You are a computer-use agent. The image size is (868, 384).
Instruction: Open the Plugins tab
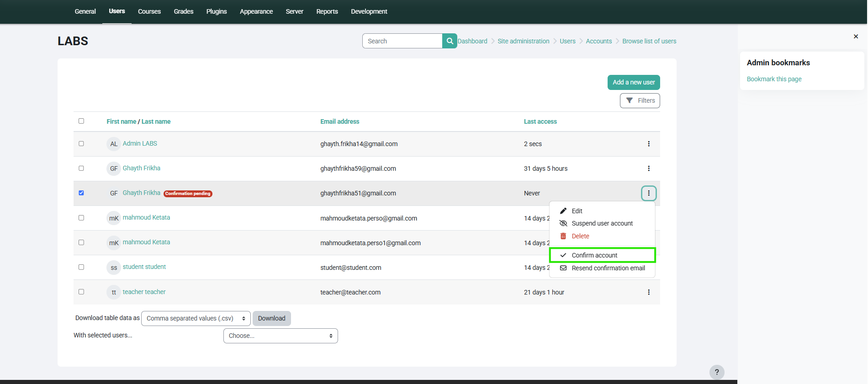tap(216, 11)
